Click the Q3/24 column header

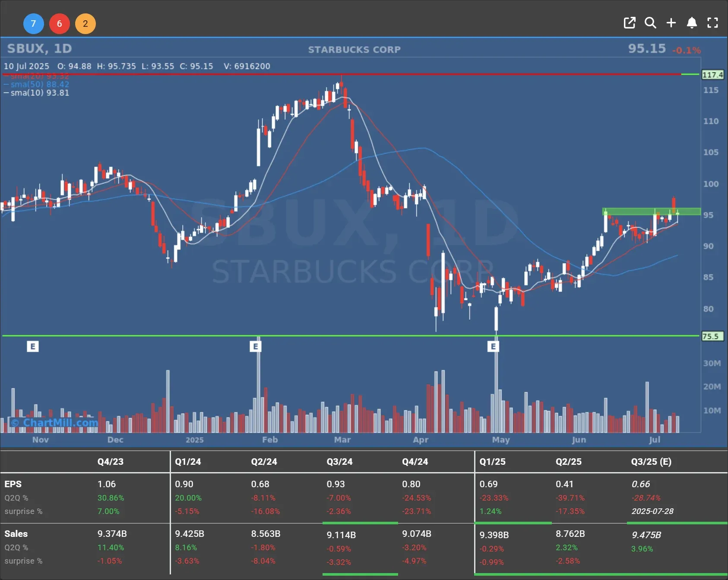(339, 461)
